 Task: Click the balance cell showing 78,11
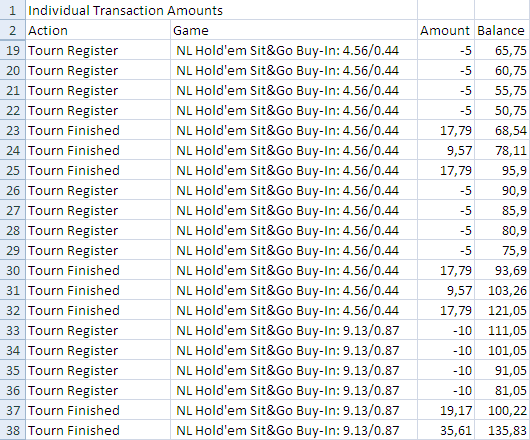(502, 150)
